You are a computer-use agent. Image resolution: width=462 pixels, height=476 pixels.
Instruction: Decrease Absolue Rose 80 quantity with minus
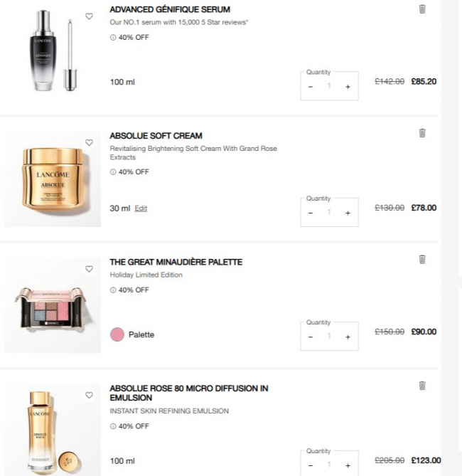(x=311, y=465)
